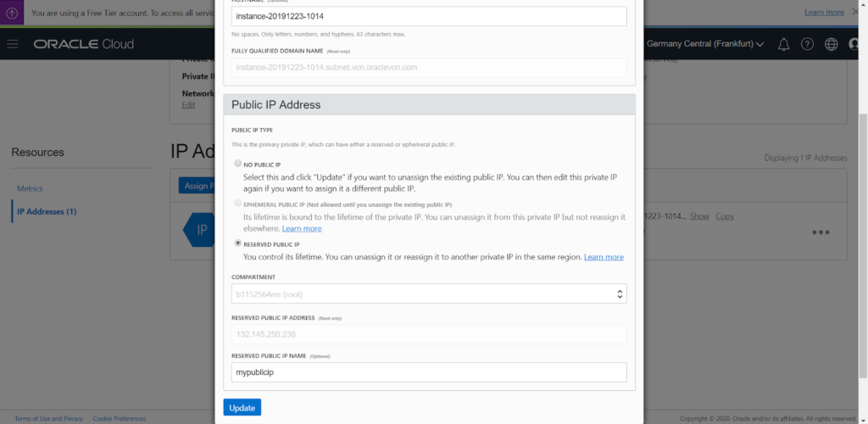The height and width of the screenshot is (424, 868).
Task: Click the Update button
Action: [242, 408]
